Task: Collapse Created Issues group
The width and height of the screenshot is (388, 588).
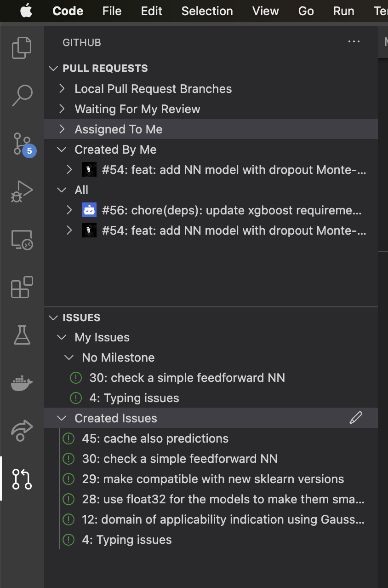Action: 62,418
